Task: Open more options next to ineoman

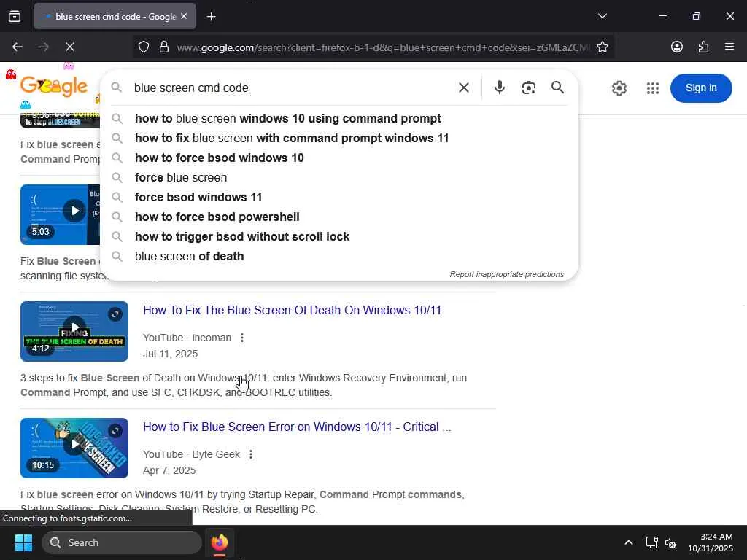Action: 242,338
